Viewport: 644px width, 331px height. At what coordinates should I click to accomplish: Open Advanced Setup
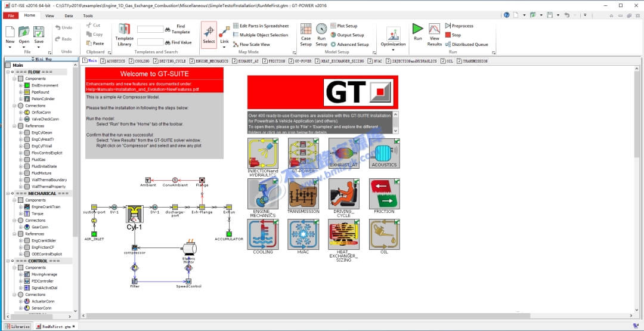click(349, 44)
